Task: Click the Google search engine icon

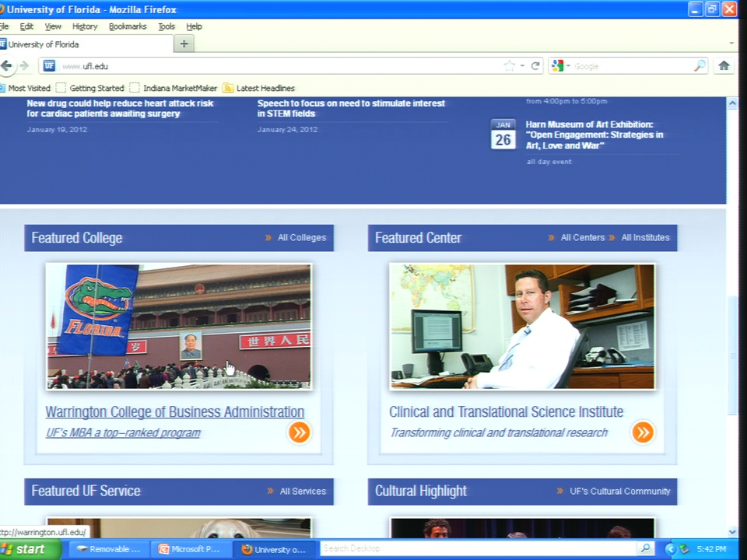Action: [x=557, y=65]
